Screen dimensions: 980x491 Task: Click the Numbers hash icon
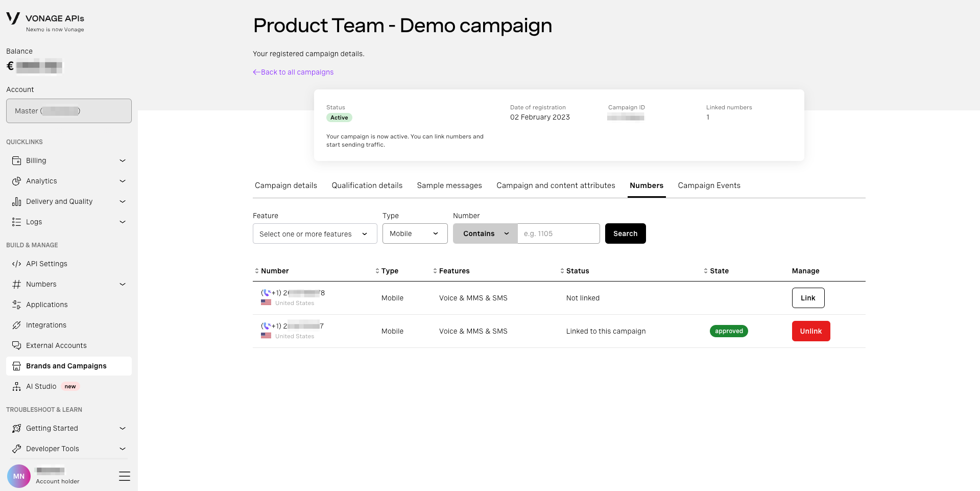click(x=16, y=284)
